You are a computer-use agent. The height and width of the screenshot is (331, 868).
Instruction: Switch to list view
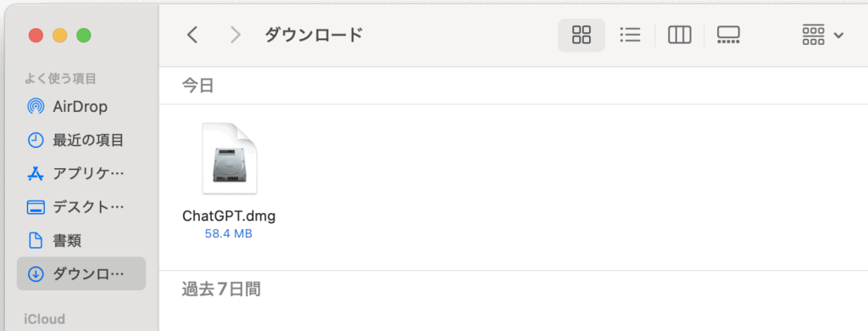[630, 36]
